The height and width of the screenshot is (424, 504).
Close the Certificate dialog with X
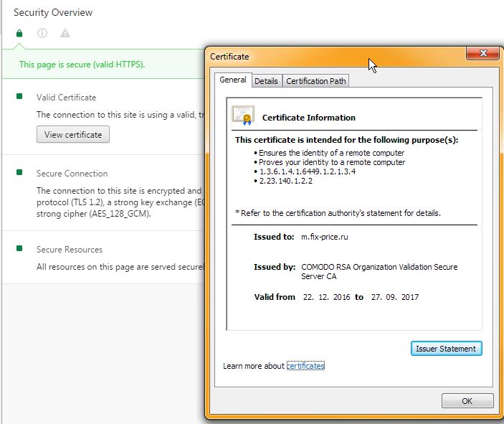click(x=482, y=53)
